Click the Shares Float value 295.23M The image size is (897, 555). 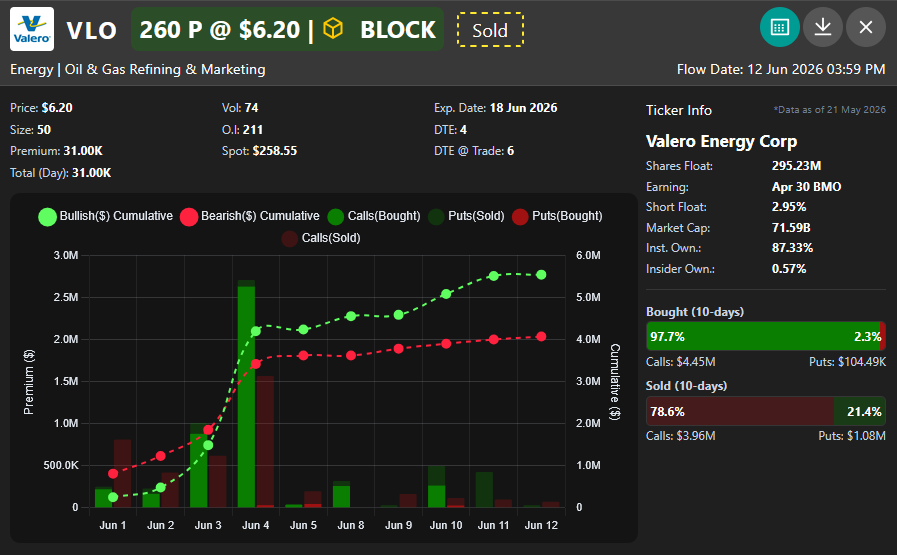coord(796,166)
